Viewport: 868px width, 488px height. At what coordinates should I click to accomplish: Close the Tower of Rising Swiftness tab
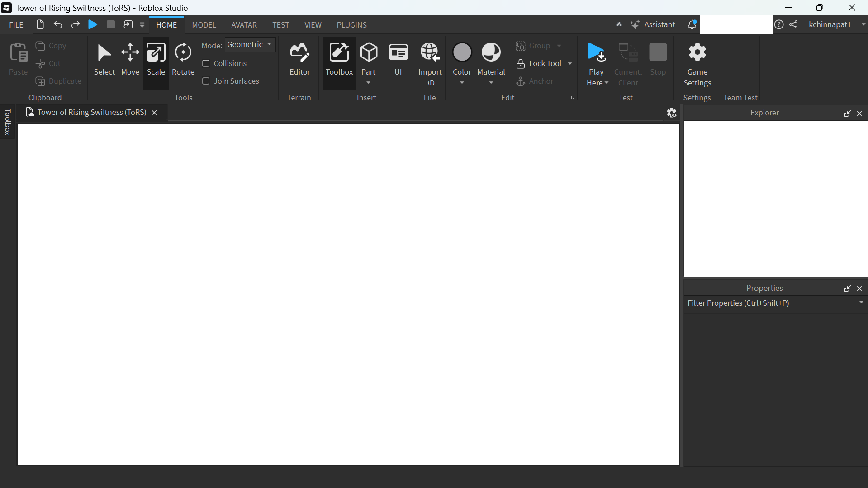pos(154,113)
